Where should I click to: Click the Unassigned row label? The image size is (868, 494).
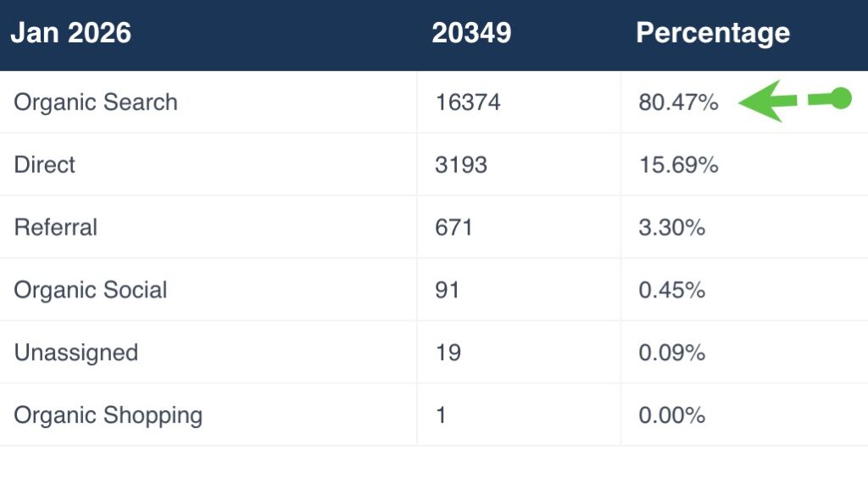pos(76,352)
